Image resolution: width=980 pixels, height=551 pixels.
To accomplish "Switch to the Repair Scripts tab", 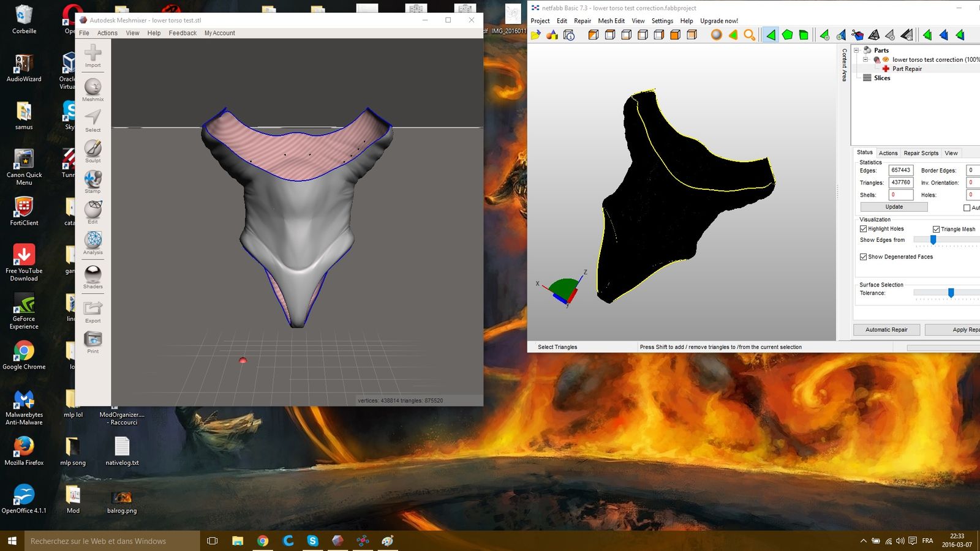I will [921, 153].
